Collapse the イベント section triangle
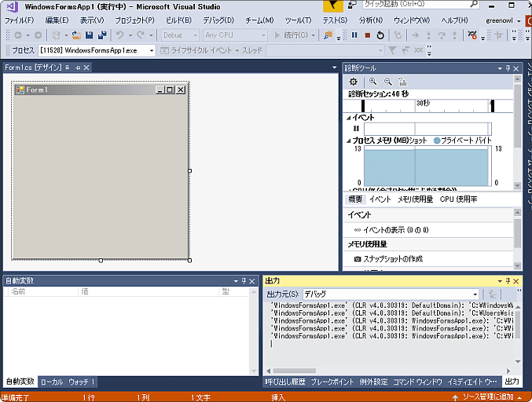Viewport: 532px width, 402px height. click(348, 118)
